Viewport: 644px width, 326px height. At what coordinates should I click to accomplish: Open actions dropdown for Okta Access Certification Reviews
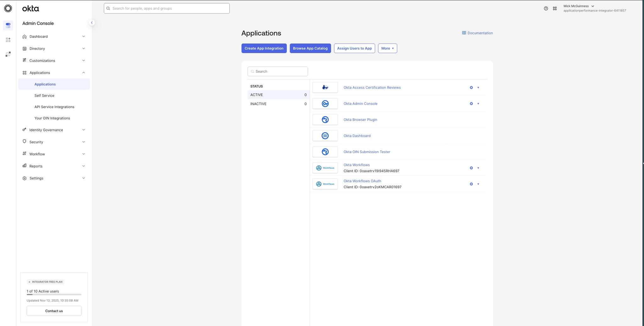tap(478, 88)
